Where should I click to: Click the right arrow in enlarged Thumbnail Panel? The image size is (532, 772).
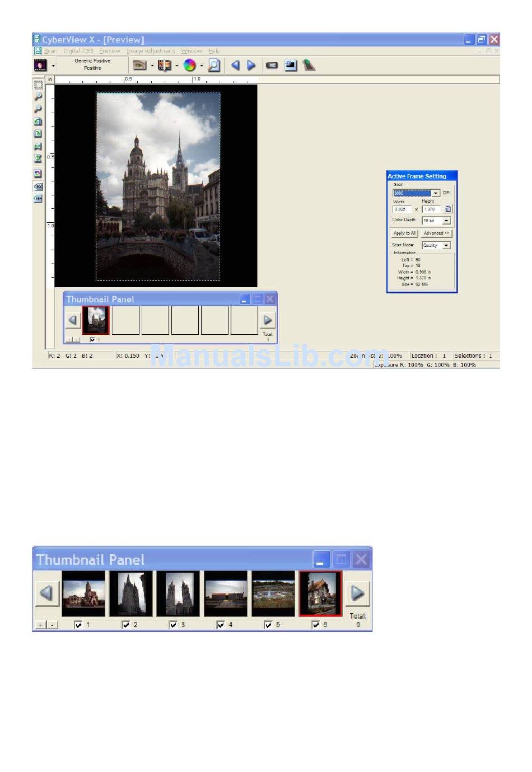coord(357,593)
